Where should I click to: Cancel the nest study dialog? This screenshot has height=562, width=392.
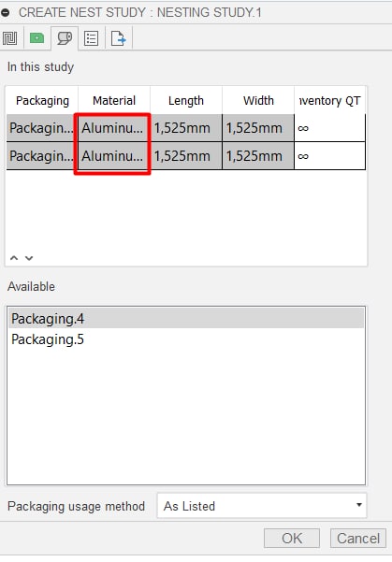coord(358,538)
